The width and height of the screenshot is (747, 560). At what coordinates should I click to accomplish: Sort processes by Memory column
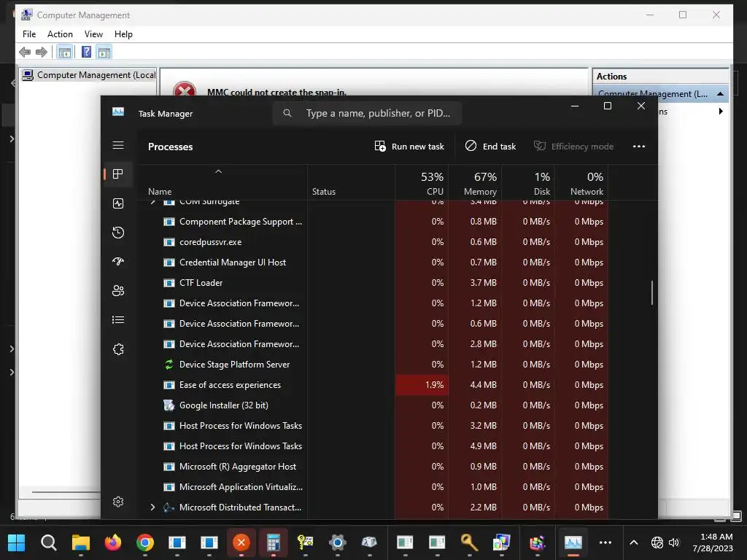click(475, 182)
